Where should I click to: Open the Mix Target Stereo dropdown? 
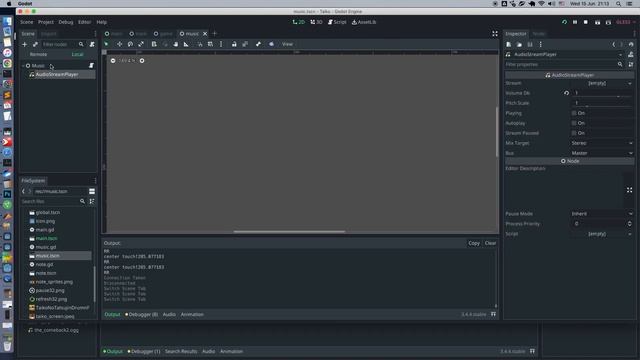602,143
